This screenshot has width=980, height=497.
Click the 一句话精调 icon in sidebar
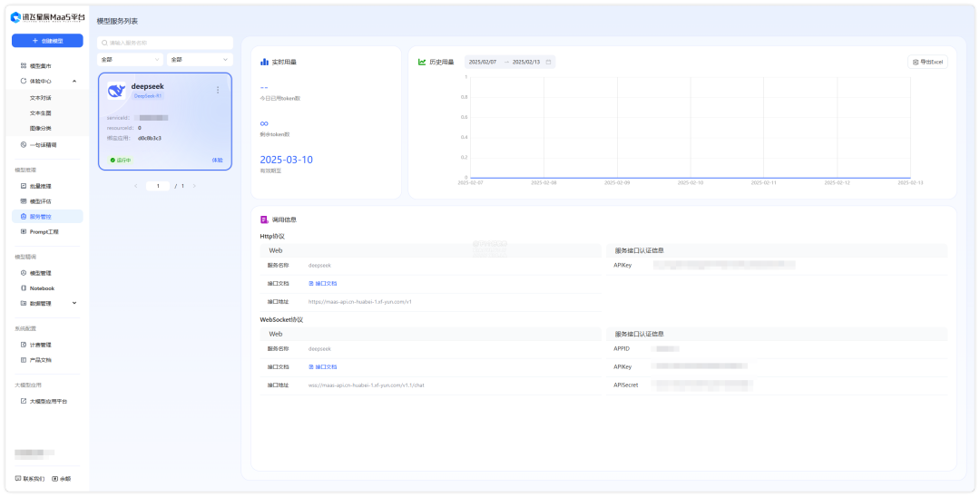tap(24, 144)
